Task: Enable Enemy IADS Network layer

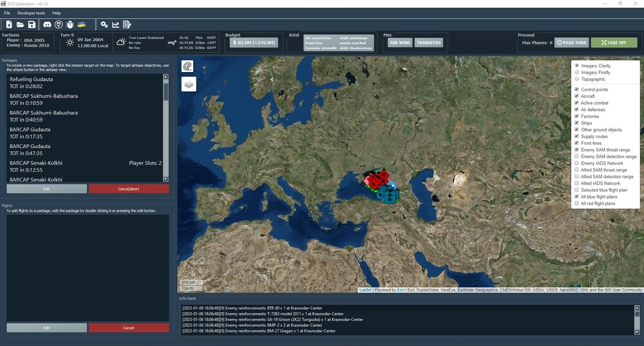Action: (577, 163)
